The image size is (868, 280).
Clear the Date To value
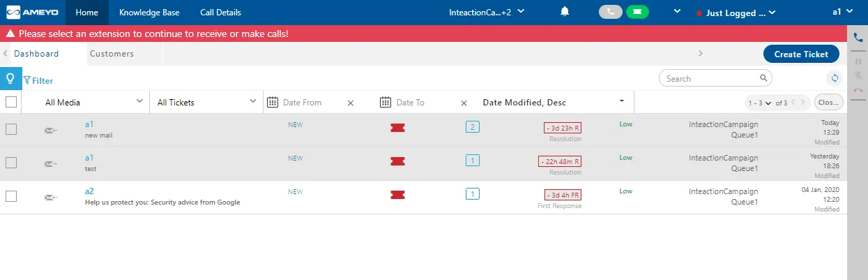(464, 103)
